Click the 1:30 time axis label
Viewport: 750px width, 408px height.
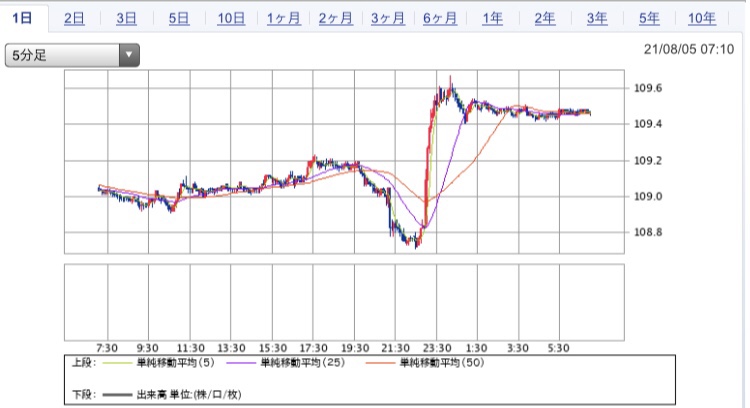tap(477, 348)
